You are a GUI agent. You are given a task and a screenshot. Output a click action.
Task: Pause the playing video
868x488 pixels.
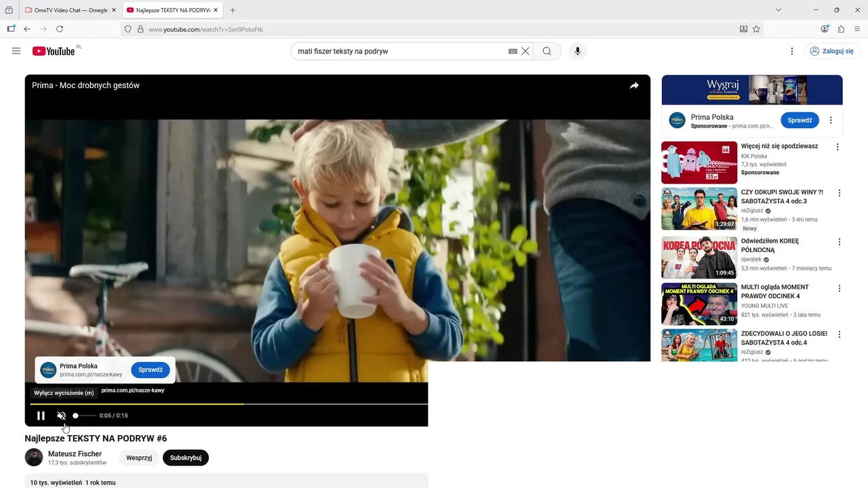click(x=41, y=415)
